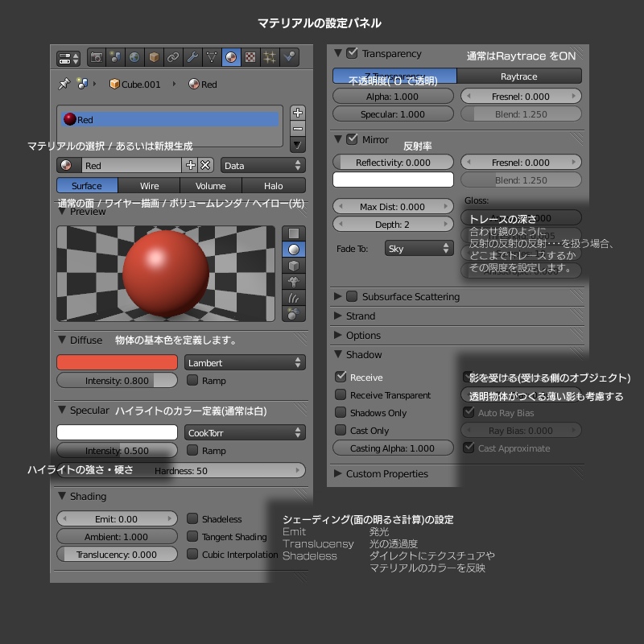Open the Lambert diffuse shader dropdown
Viewport: 644px width, 644px height.
pyautogui.click(x=244, y=362)
